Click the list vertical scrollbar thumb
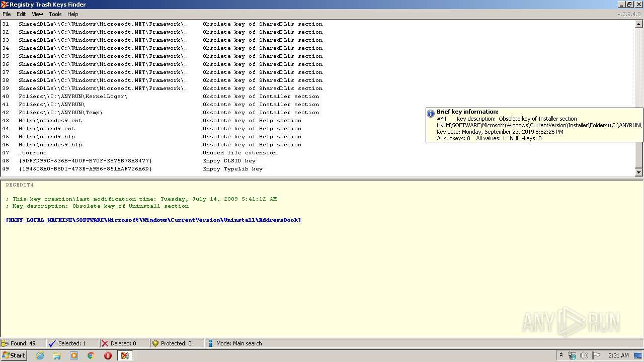644x362 pixels. click(639, 154)
